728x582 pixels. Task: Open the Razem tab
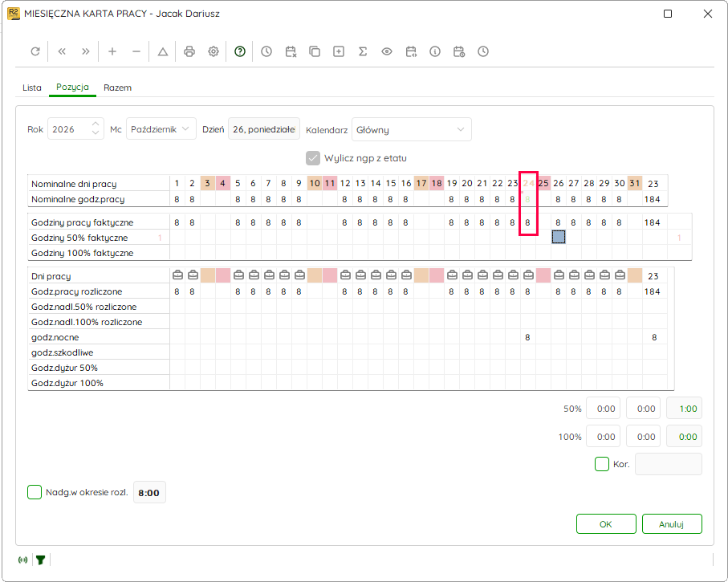[x=117, y=88]
